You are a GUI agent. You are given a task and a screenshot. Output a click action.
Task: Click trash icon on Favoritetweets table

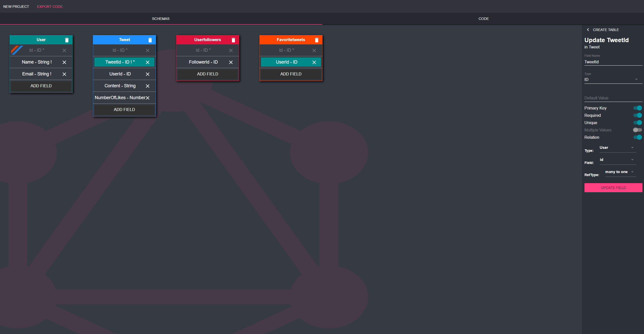click(x=317, y=40)
